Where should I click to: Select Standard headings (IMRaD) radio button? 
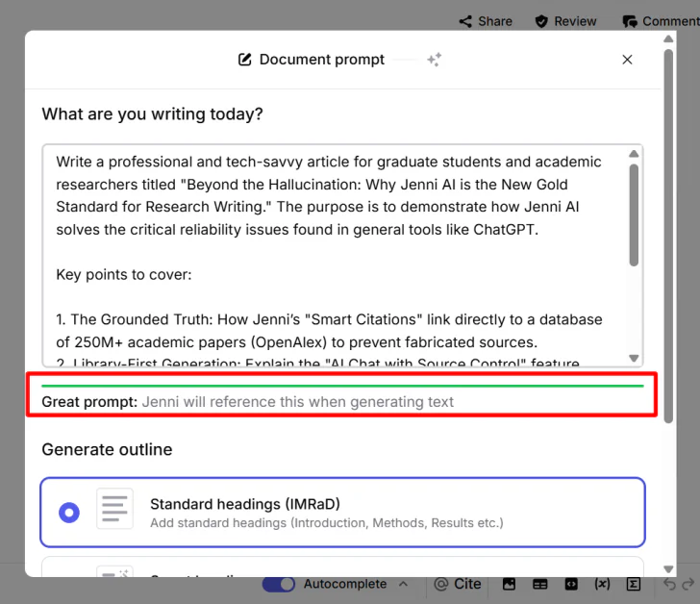coord(69,513)
